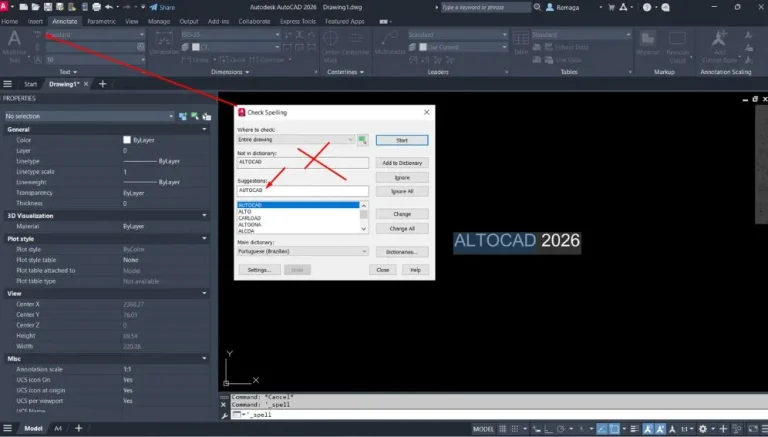Click the Extract Data tool
Image resolution: width=768 pixels, height=437 pixels.
(x=567, y=47)
